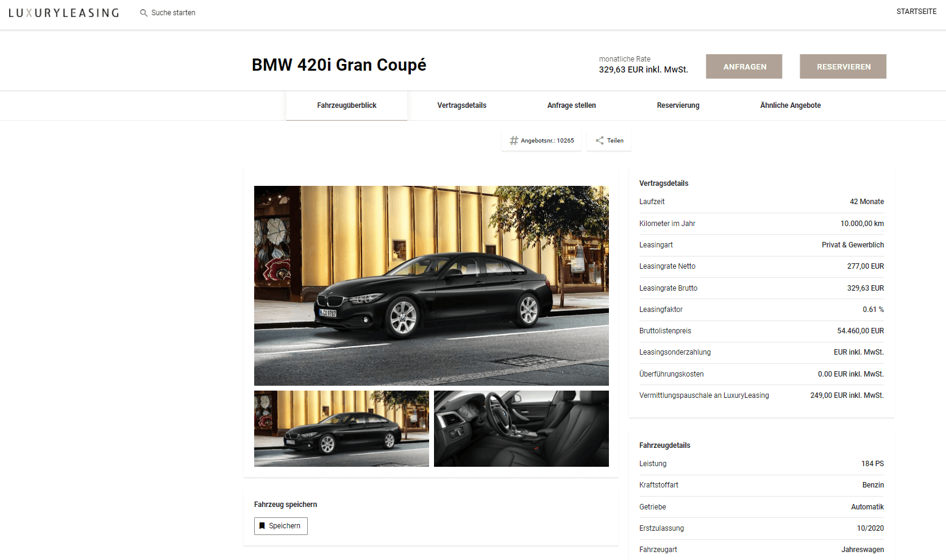
Task: Switch to the Vertragsdetails tab
Action: coord(462,105)
